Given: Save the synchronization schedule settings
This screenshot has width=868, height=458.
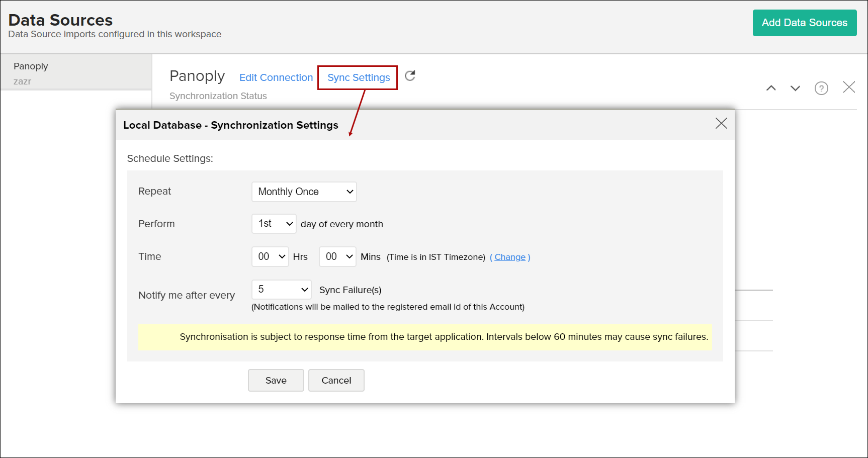Looking at the screenshot, I should pos(276,381).
